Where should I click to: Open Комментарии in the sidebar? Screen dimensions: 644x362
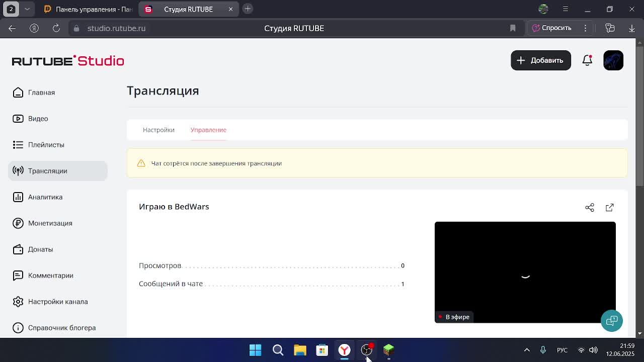click(x=58, y=276)
